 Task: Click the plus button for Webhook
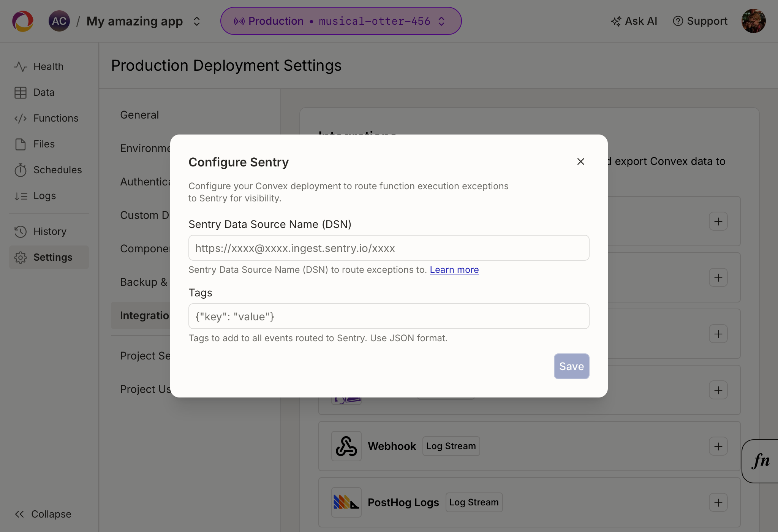718,446
